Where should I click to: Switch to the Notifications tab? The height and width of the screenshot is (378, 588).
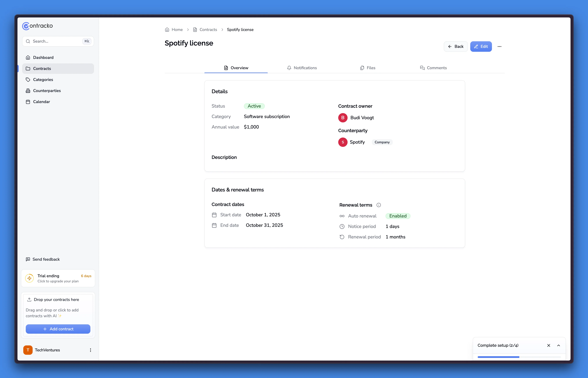(x=302, y=68)
